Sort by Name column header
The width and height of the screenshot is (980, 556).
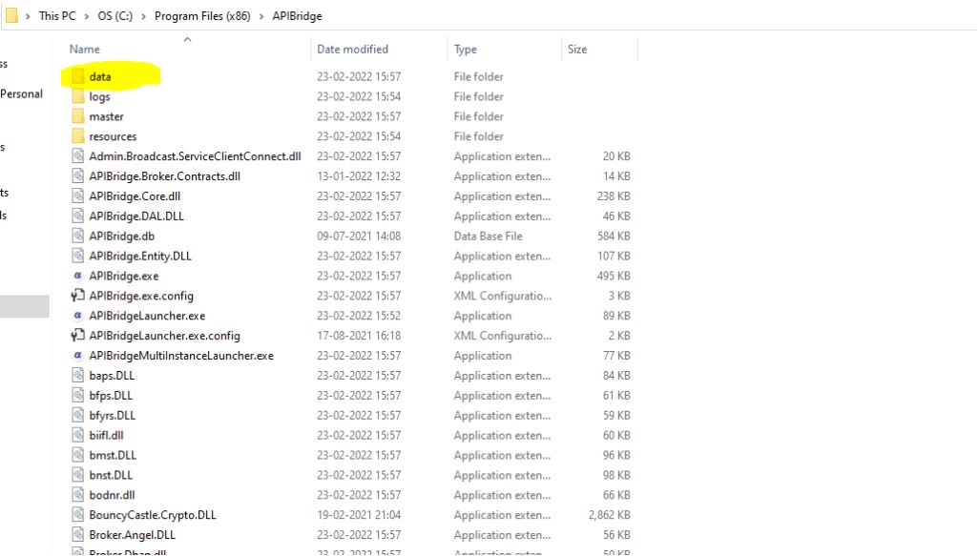[x=84, y=50]
